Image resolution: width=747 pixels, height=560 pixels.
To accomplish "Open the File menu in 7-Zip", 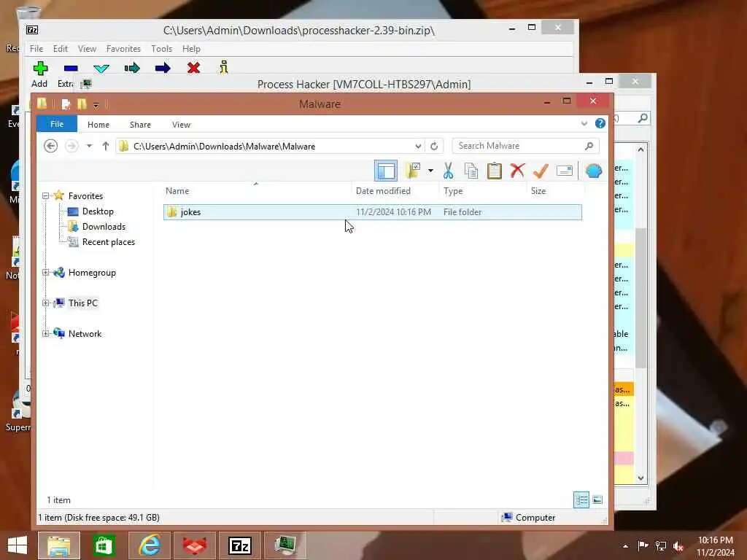I will [36, 49].
